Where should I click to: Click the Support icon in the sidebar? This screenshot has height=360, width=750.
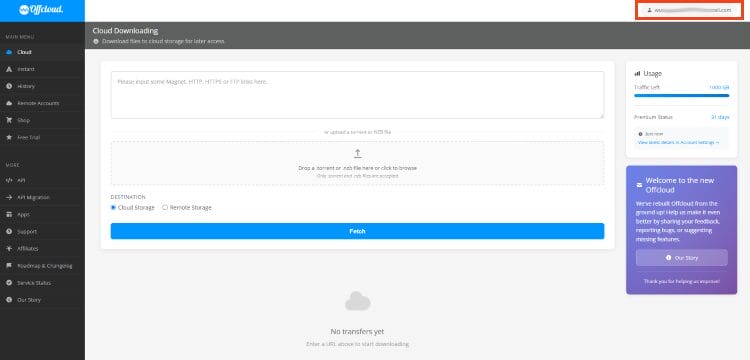pos(9,231)
